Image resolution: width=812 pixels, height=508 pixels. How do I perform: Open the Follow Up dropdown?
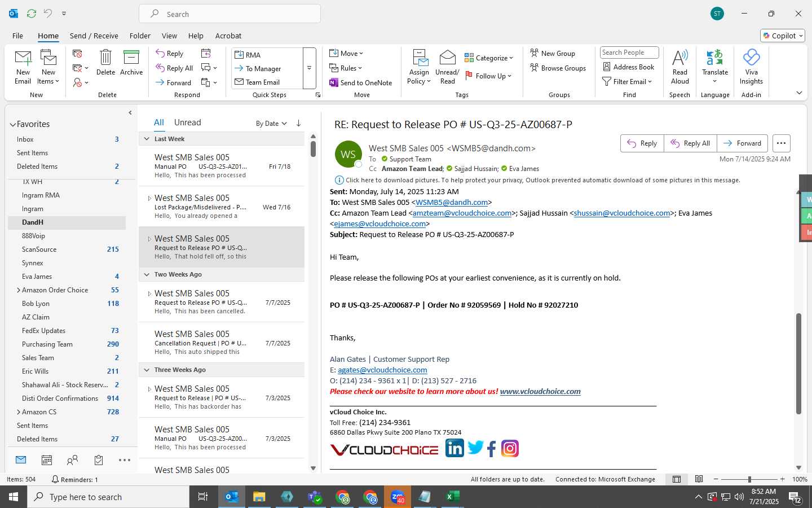pos(488,76)
